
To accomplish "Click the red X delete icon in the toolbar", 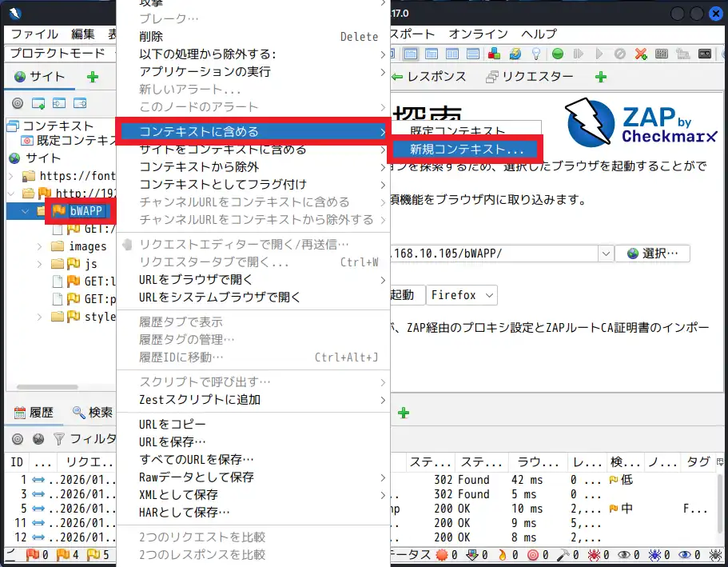I will point(641,54).
